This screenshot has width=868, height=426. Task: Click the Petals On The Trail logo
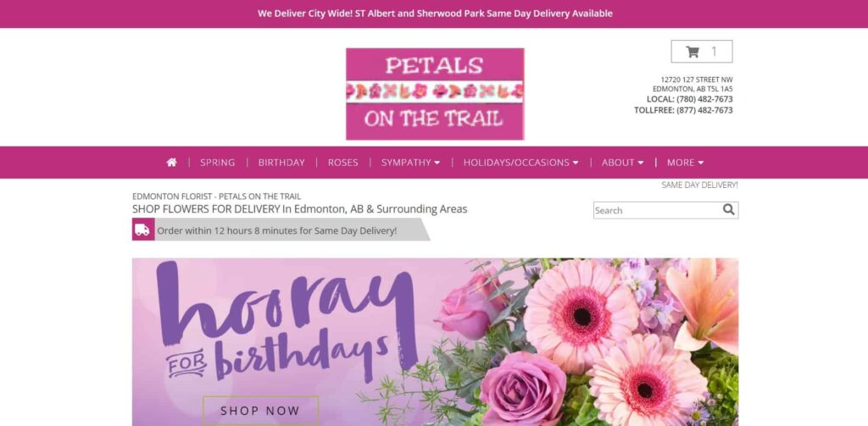[x=435, y=94]
